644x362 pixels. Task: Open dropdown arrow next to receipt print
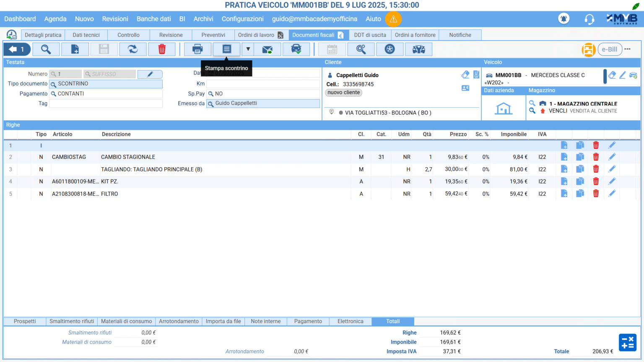tap(248, 49)
